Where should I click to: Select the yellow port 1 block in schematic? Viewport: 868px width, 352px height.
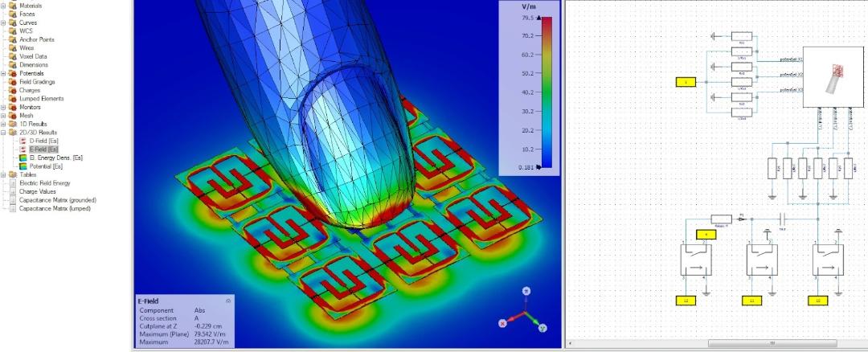(x=686, y=82)
